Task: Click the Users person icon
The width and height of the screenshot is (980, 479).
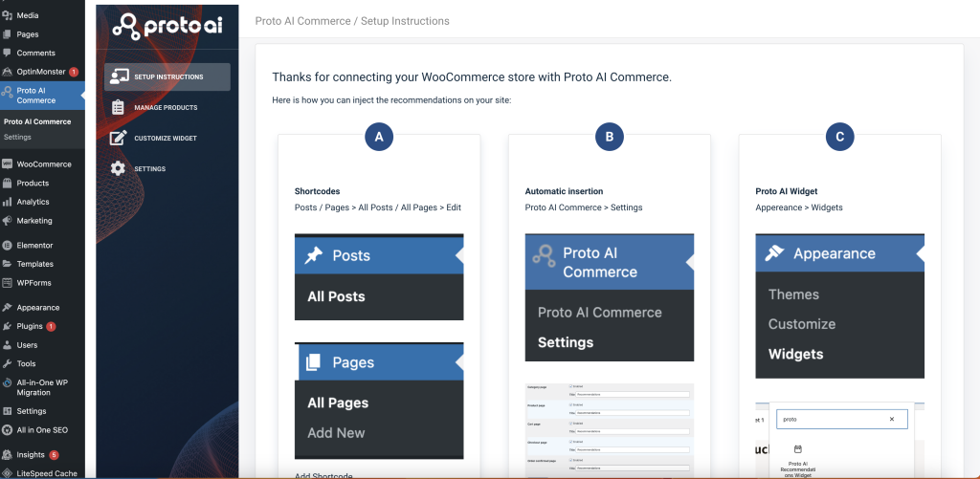Action: click(7, 345)
